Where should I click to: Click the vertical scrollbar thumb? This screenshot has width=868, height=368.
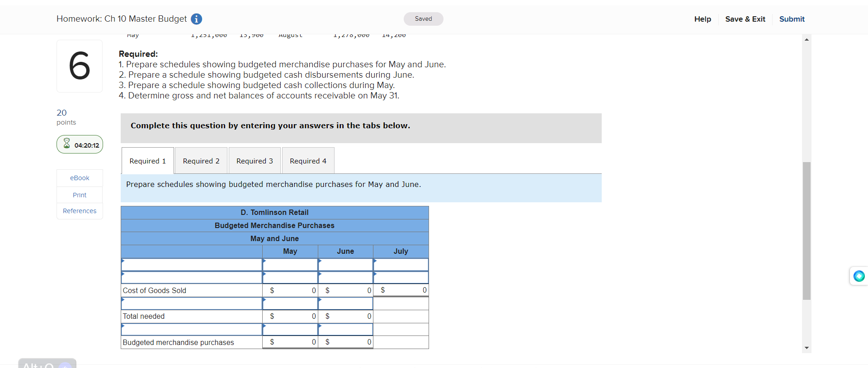(807, 231)
